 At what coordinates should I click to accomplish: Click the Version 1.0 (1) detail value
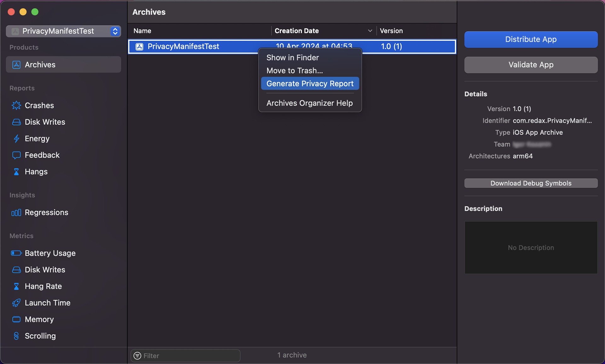click(522, 109)
